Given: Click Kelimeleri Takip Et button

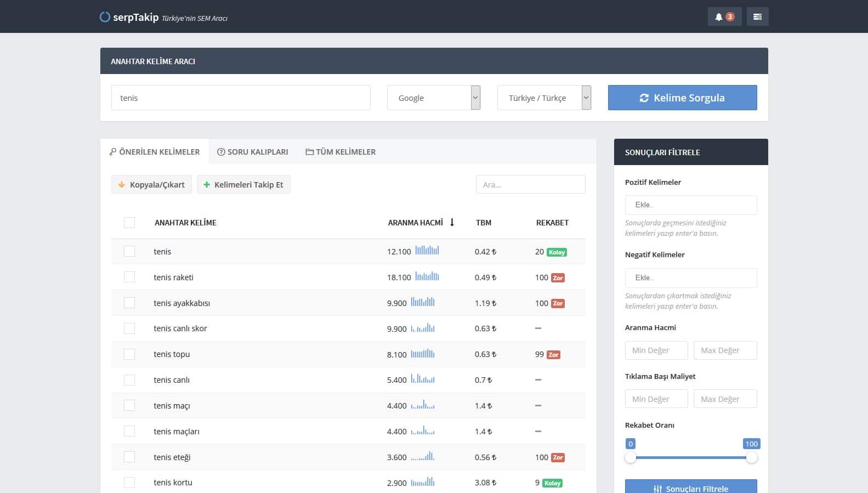Looking at the screenshot, I should (243, 184).
